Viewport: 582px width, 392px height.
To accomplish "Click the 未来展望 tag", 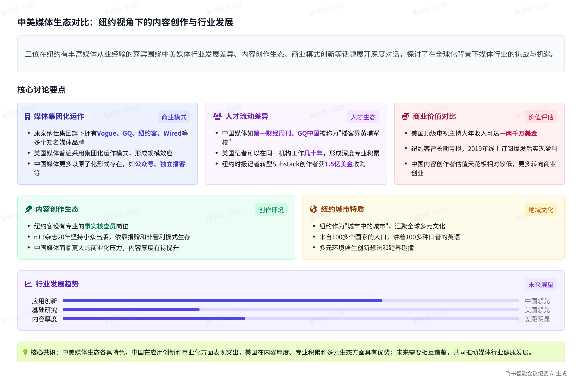I will tap(541, 285).
